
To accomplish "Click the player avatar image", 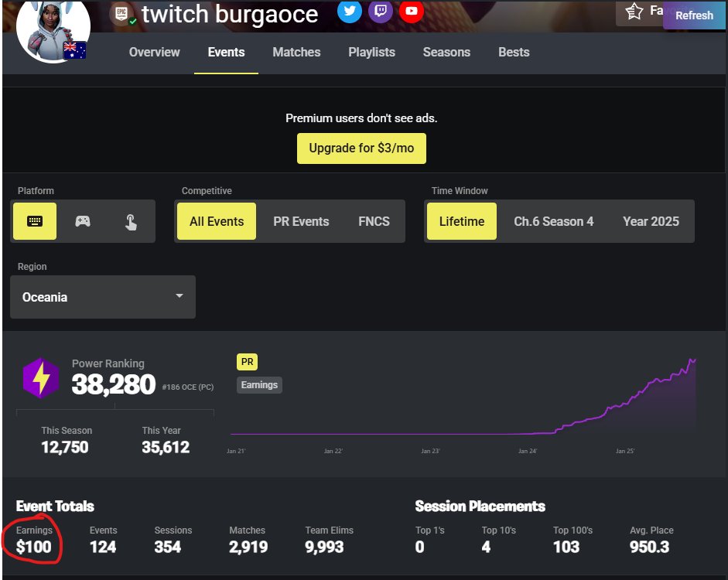I will tap(53, 29).
